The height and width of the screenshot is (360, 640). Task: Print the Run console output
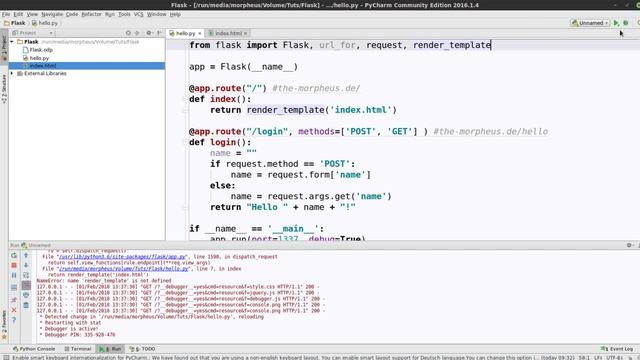[x=26, y=295]
